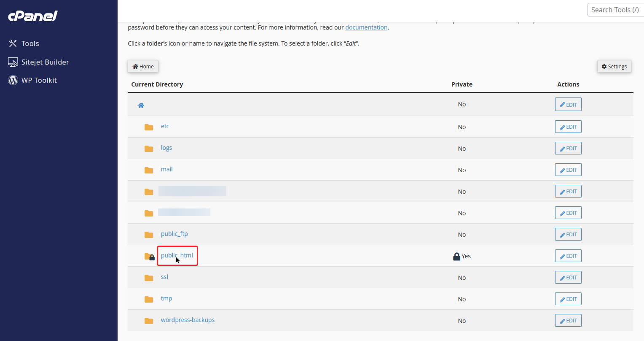This screenshot has height=341, width=644.
Task: Open the public_html folder link
Action: pos(177,255)
